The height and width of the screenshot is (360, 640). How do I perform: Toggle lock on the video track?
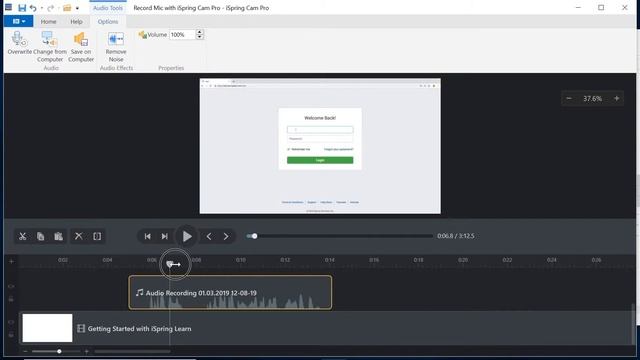coord(11,334)
